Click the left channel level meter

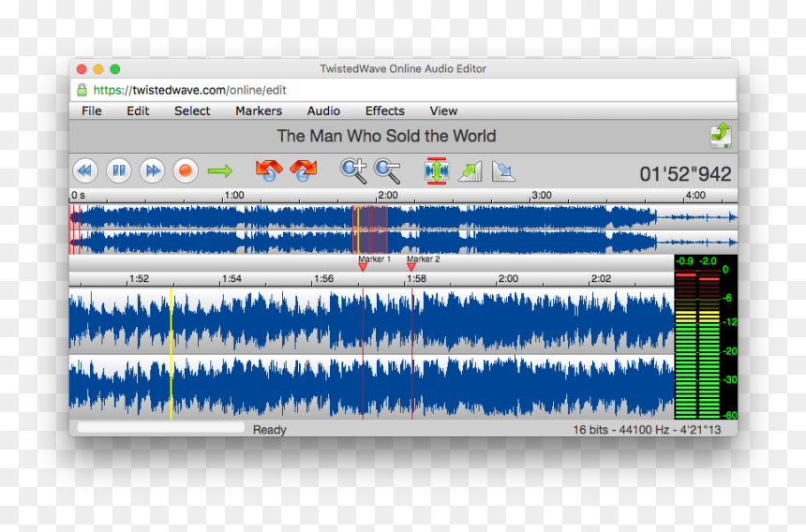click(x=685, y=344)
